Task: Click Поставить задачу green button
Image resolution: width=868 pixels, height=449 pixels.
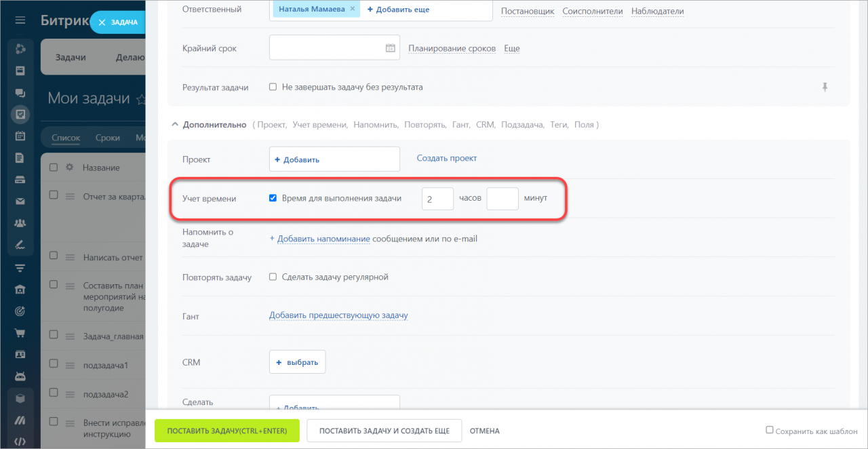Action: (x=227, y=431)
